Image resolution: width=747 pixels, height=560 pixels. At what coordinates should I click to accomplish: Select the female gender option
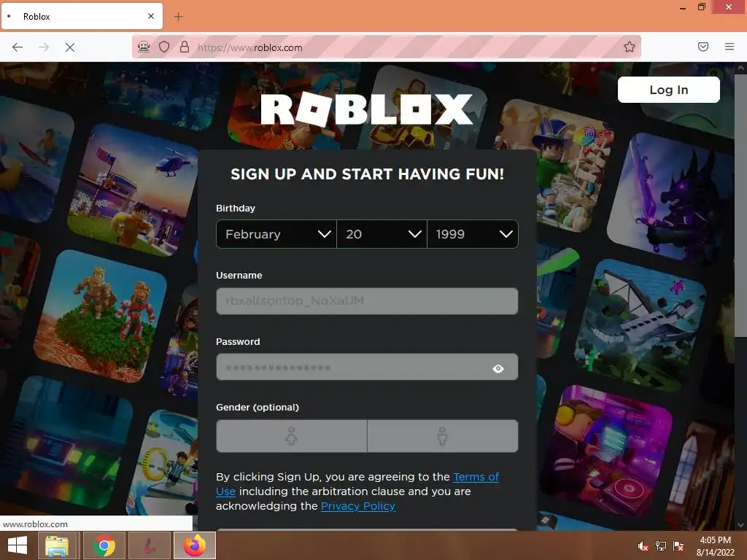pos(292,436)
